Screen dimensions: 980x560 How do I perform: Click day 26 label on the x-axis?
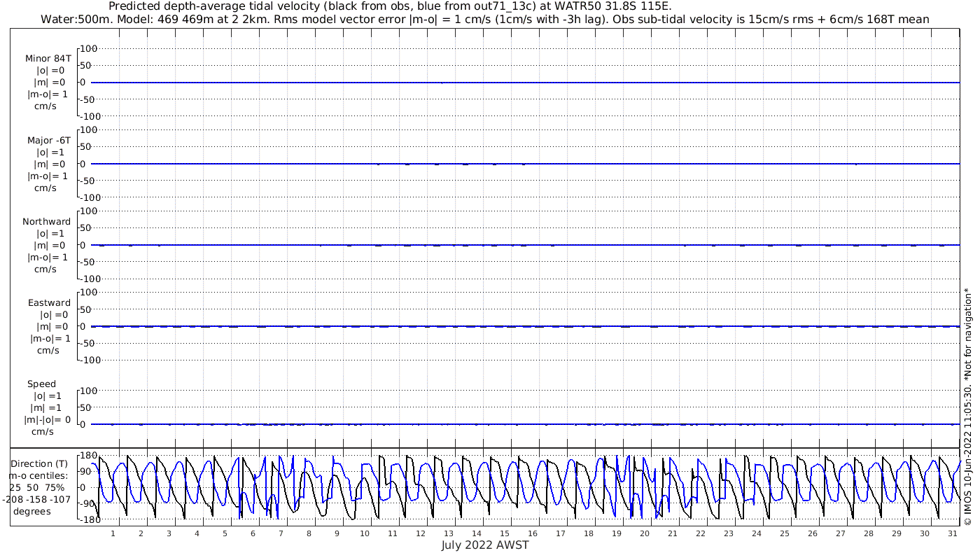coord(813,533)
